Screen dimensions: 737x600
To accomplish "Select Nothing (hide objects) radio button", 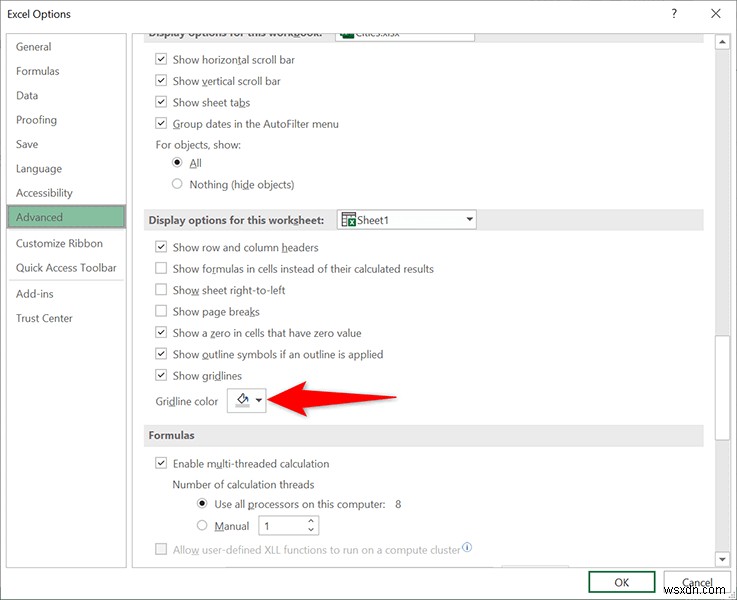I will 177,184.
